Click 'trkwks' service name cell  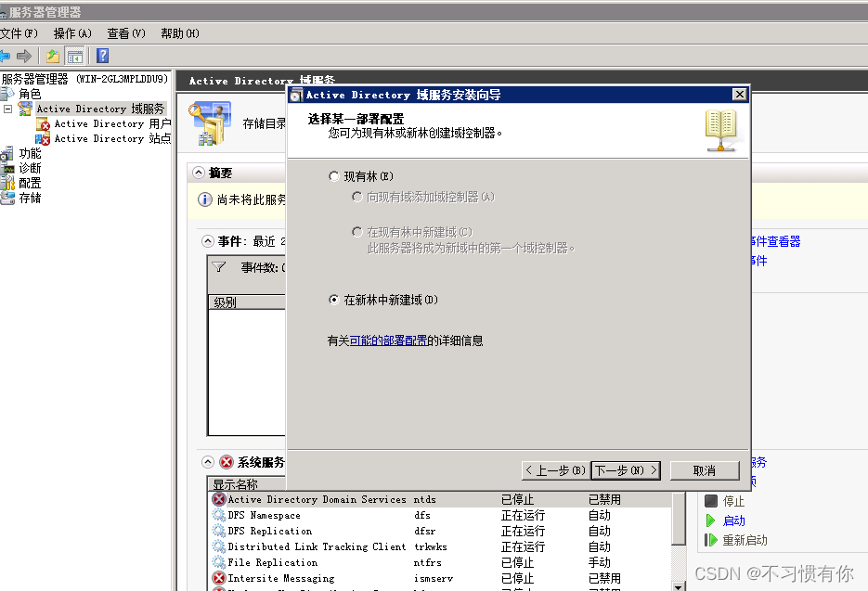[x=430, y=546]
